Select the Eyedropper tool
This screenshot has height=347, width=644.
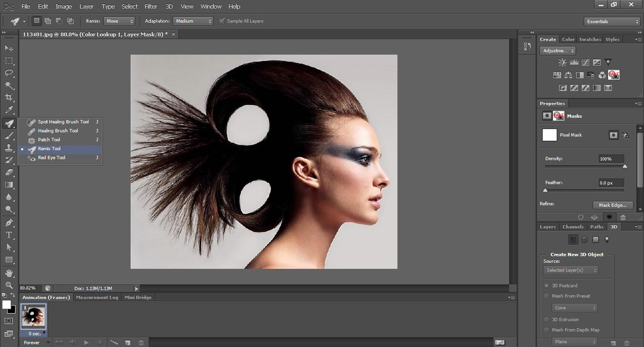coord(9,109)
